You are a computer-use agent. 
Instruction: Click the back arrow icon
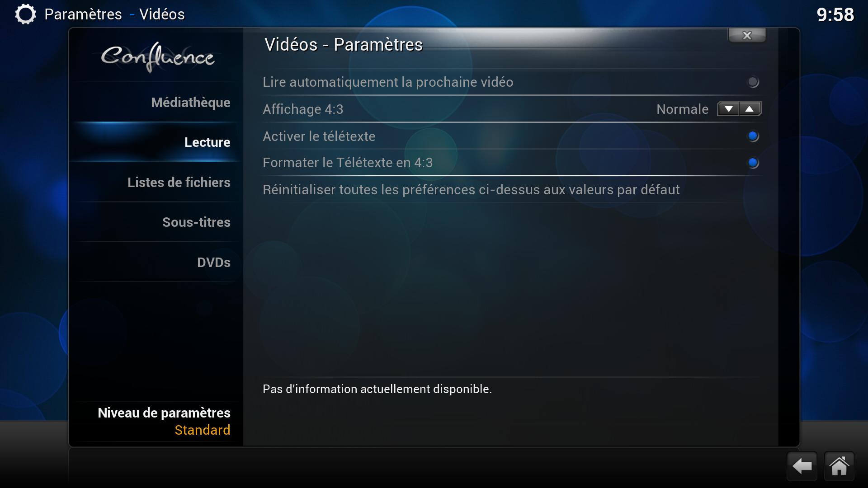pyautogui.click(x=802, y=466)
